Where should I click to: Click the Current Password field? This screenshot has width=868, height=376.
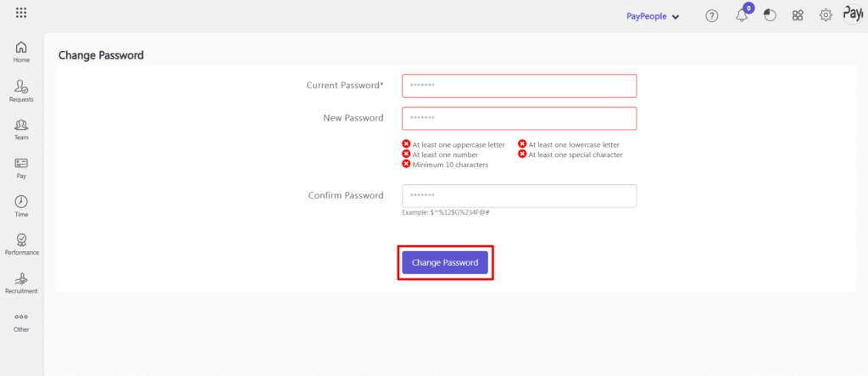pos(519,86)
